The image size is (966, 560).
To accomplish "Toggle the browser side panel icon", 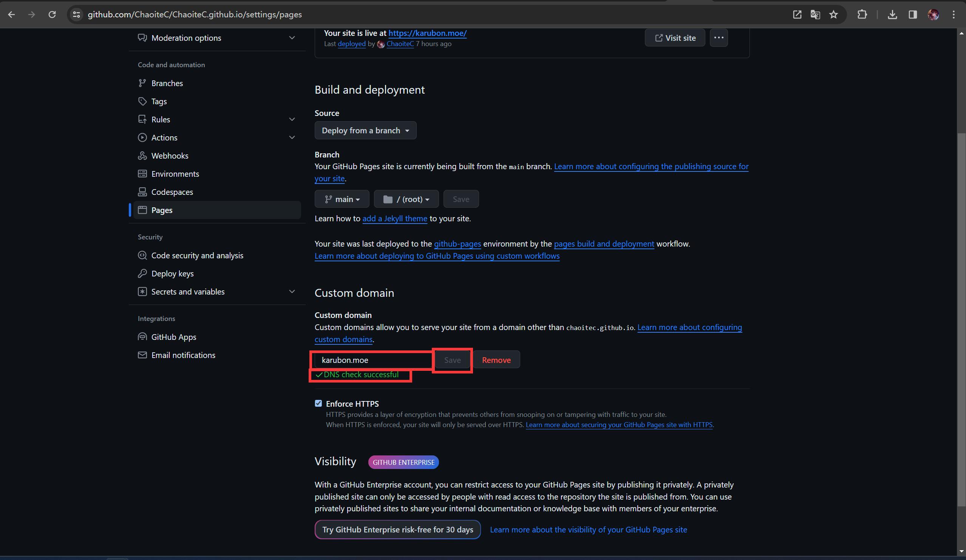I will pyautogui.click(x=913, y=15).
